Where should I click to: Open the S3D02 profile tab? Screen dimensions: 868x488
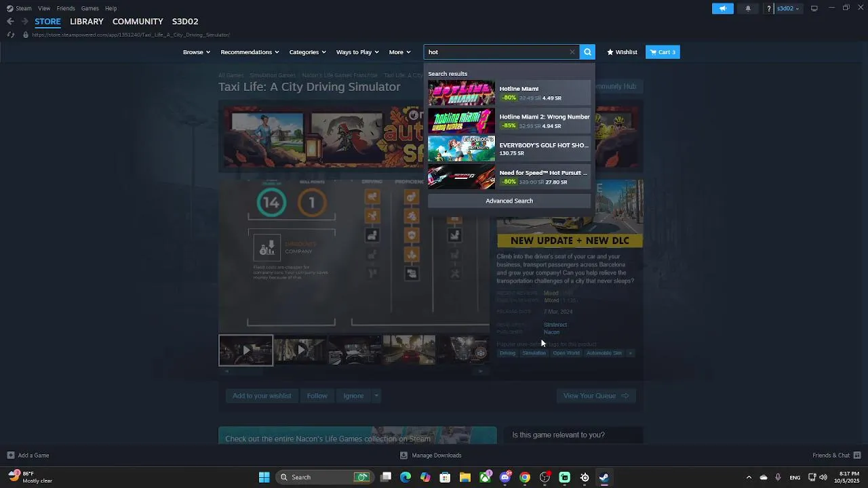[x=185, y=22]
